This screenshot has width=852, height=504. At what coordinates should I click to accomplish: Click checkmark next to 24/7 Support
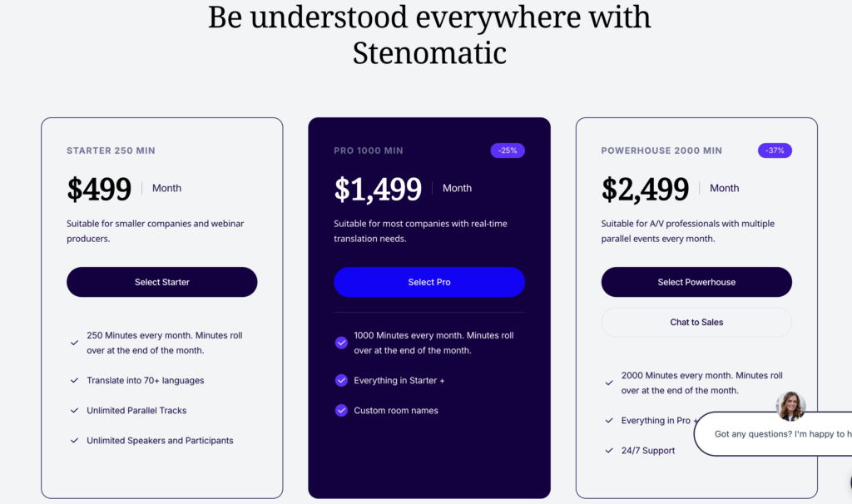pos(609,451)
